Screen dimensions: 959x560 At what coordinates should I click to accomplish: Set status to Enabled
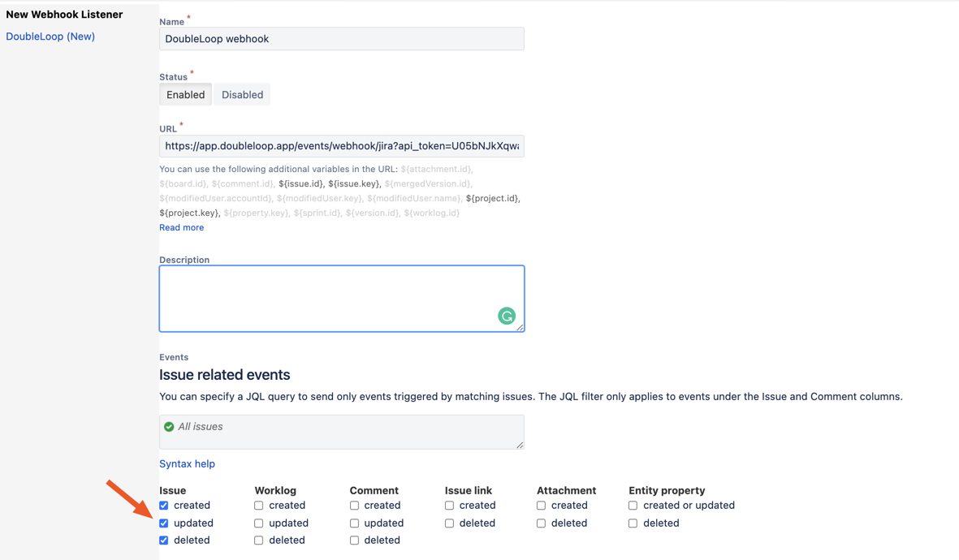tap(185, 95)
